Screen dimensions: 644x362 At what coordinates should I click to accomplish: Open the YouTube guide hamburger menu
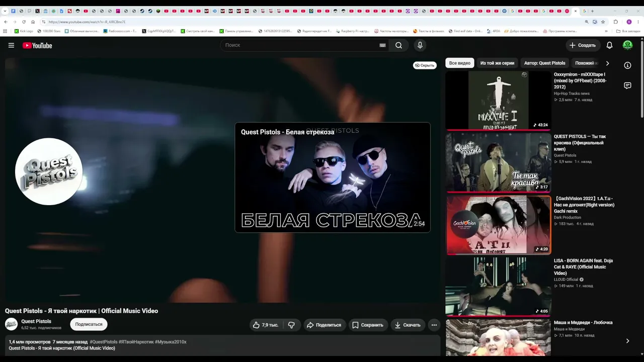pyautogui.click(x=11, y=45)
